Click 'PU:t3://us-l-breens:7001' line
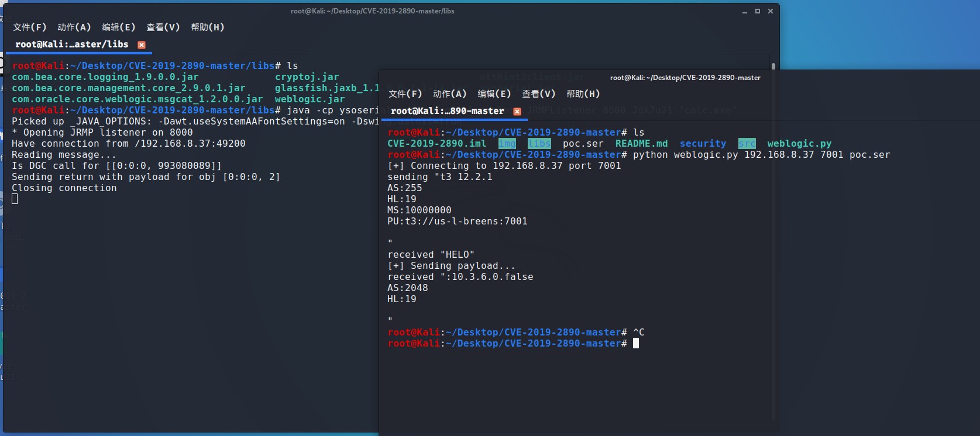This screenshot has width=980, height=436. click(x=458, y=222)
